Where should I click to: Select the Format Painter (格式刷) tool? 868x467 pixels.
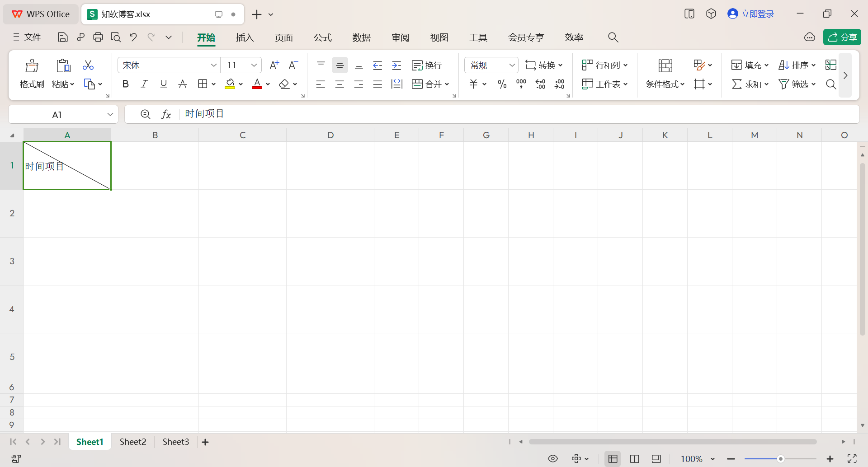[32, 73]
